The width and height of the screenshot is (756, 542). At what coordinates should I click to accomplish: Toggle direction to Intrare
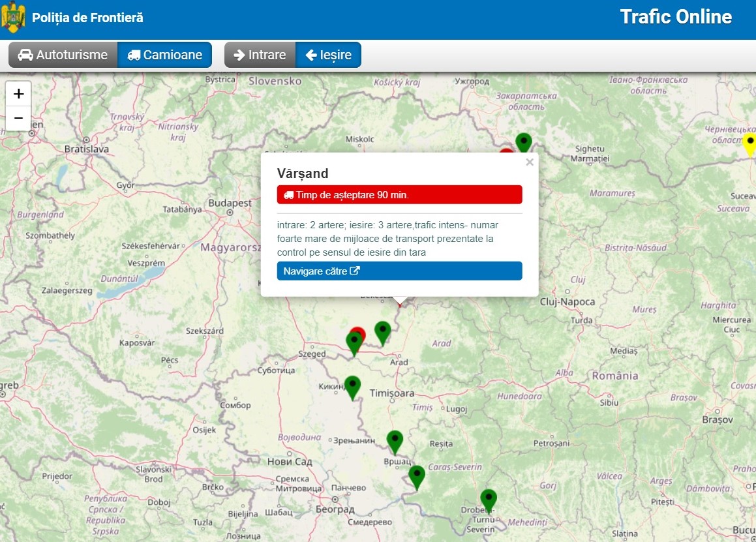[260, 55]
